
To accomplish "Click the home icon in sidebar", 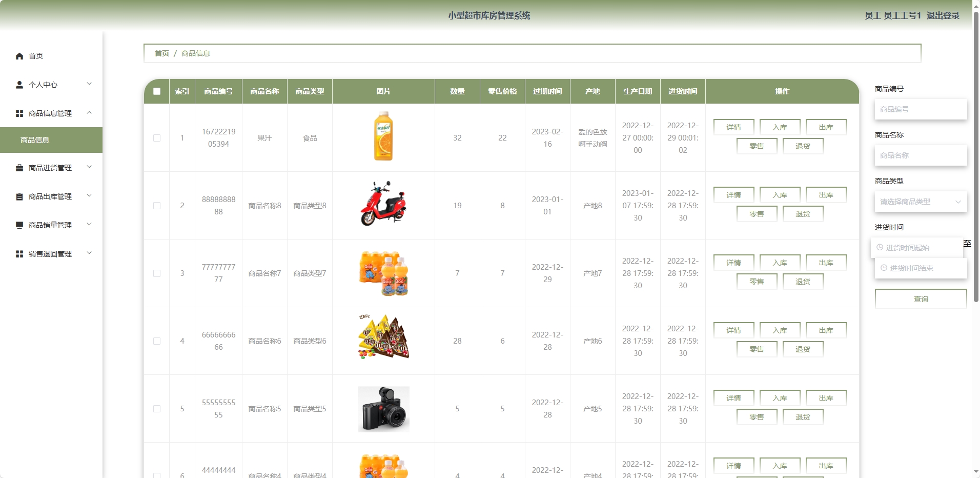I will point(19,56).
